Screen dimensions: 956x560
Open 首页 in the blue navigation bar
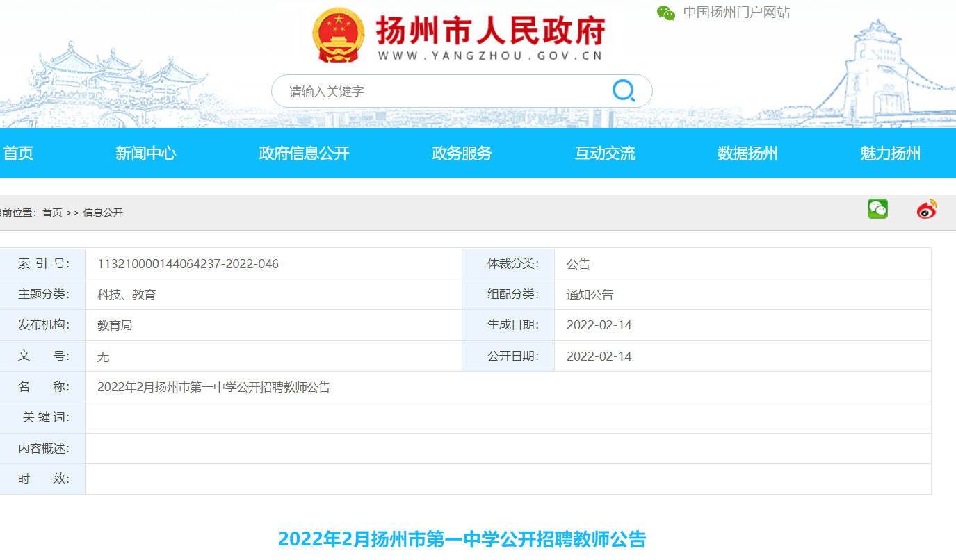(x=18, y=154)
